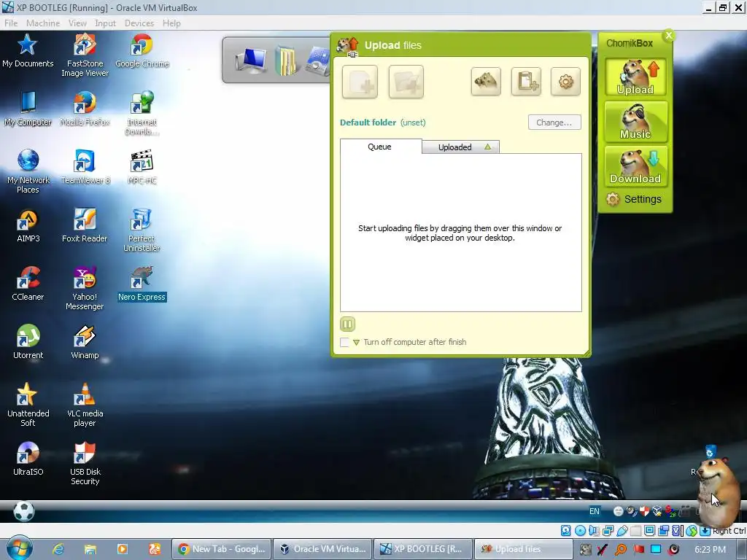Screen dimensions: 747x560
Task: Open the VirtualBox File menu
Action: tap(11, 23)
